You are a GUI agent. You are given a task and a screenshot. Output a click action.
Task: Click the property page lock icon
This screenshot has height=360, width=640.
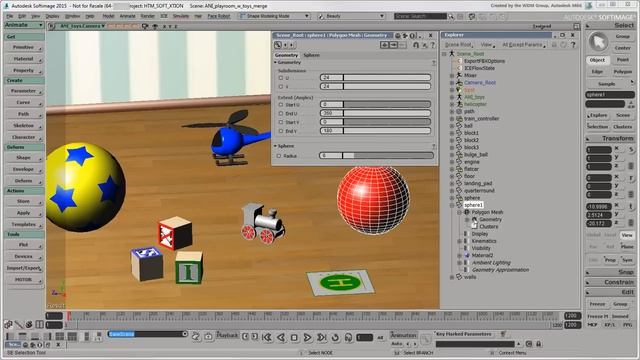[416, 45]
